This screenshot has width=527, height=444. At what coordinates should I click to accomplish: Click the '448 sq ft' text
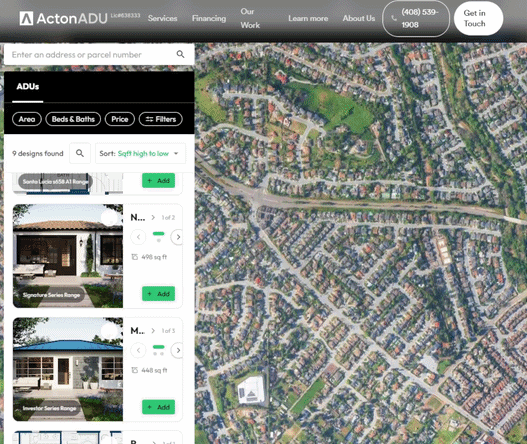tap(154, 370)
